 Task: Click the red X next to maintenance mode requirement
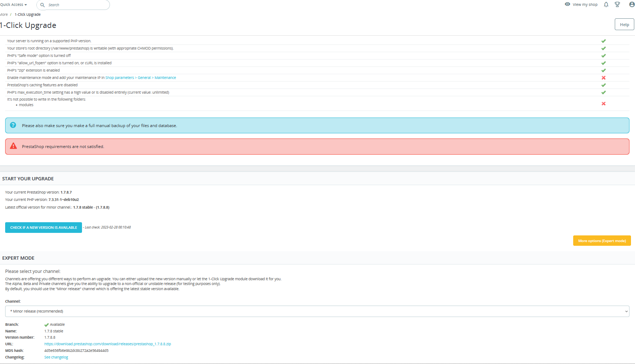(603, 78)
